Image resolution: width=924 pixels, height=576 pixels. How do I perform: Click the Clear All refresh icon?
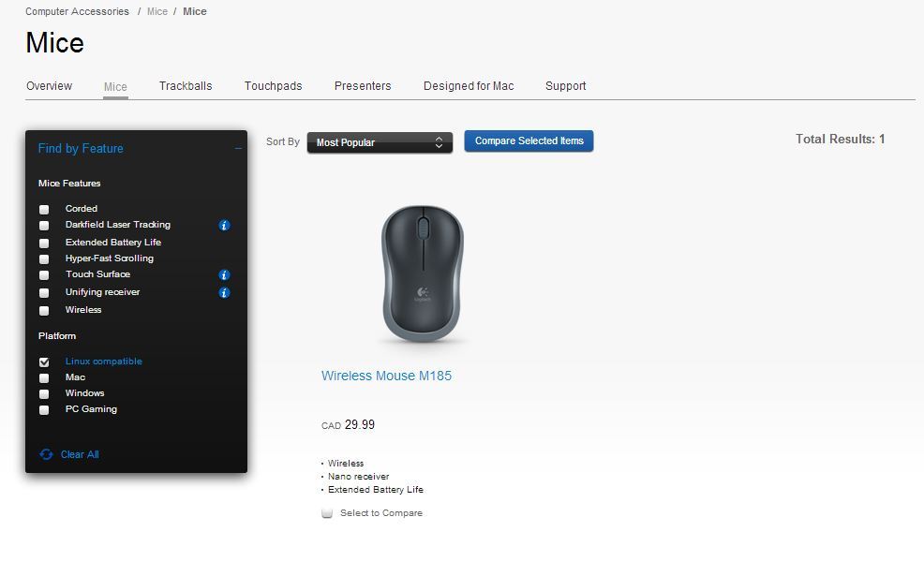click(x=46, y=454)
